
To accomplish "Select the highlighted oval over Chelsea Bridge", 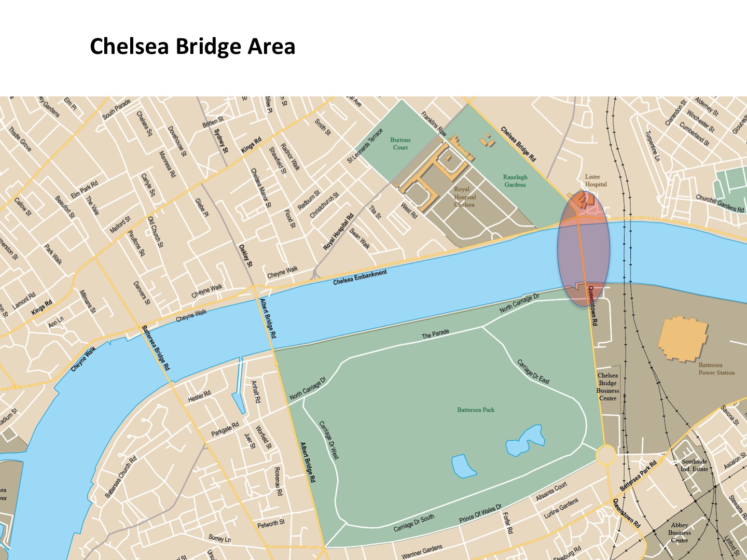I will (583, 249).
